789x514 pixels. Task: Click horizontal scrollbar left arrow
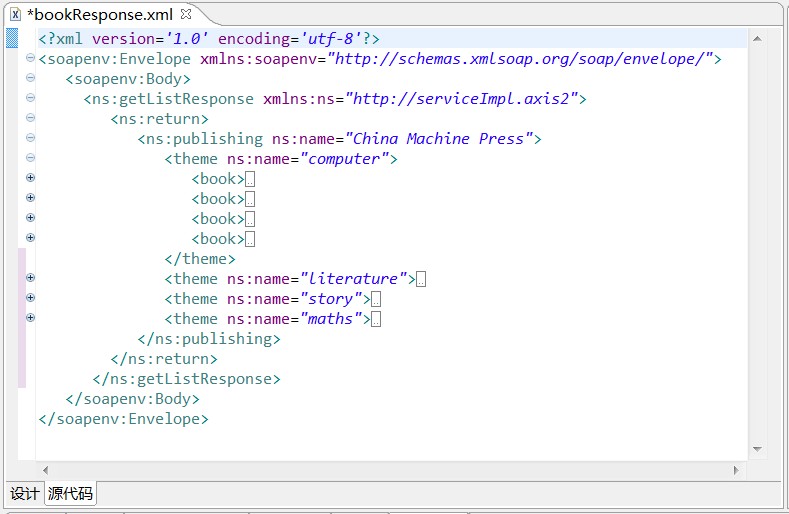coord(46,470)
